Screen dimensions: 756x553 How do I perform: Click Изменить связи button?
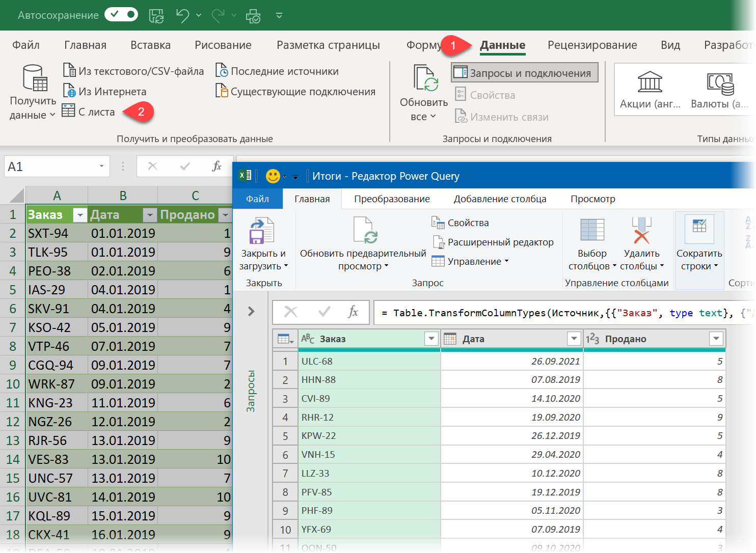[x=502, y=117]
